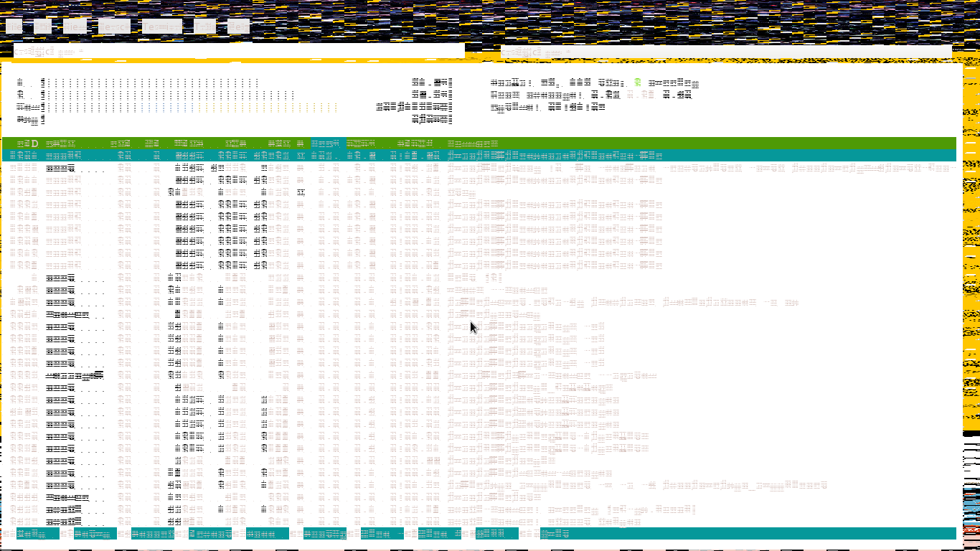Open htop Setup from the bottom bar
Viewport: 980px width, 551px height.
[x=95, y=534]
